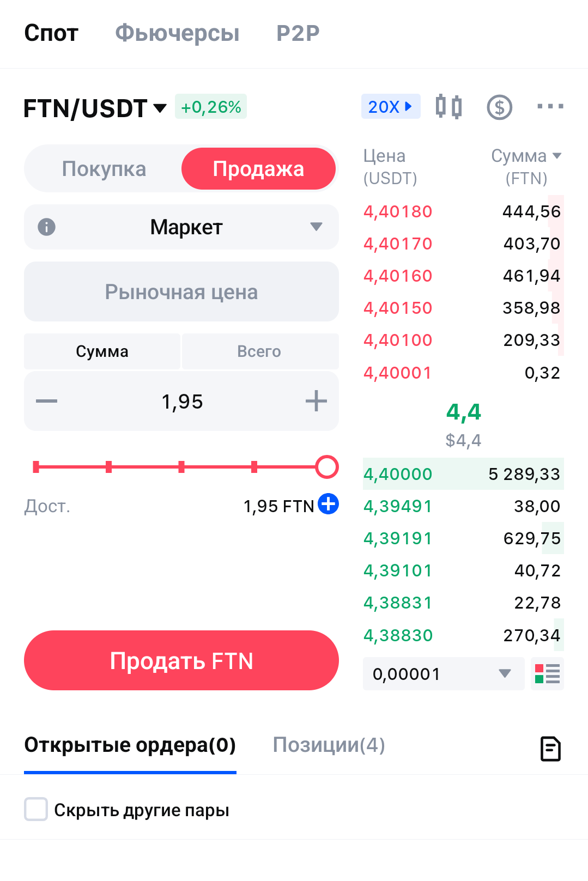Image resolution: width=588 pixels, height=881 pixels.
Task: Click the 100% handle on amount slider
Action: (x=327, y=467)
